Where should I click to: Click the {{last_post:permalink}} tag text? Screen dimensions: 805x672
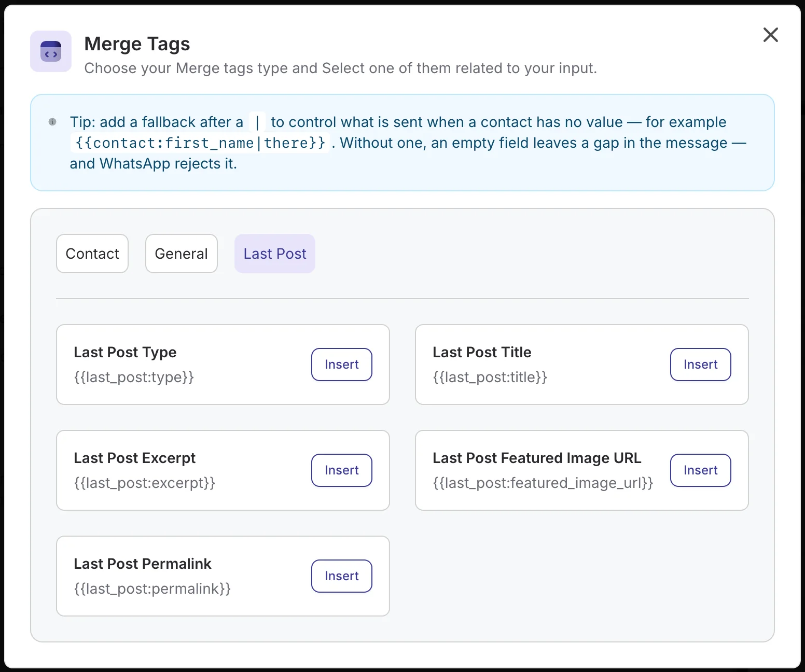[x=152, y=589]
